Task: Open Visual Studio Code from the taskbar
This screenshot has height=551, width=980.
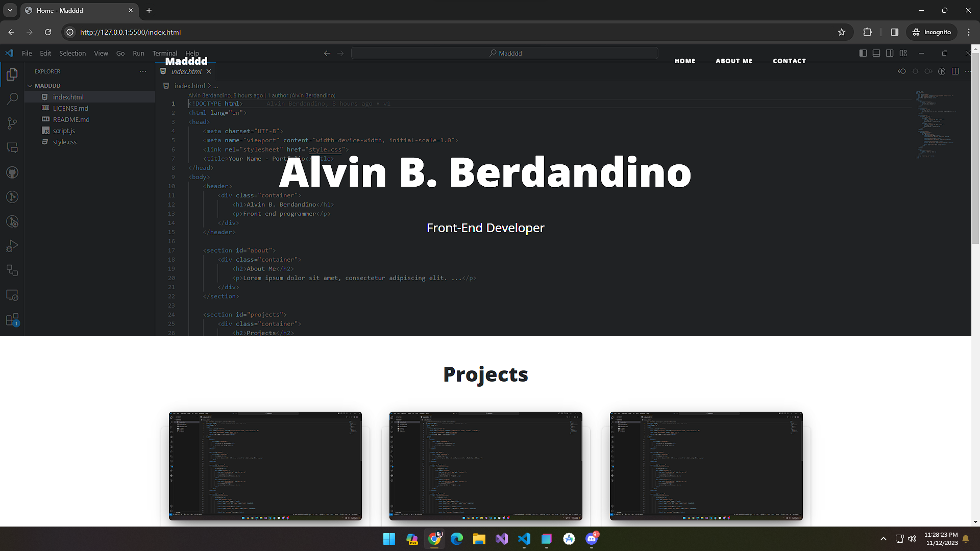Action: pyautogui.click(x=524, y=539)
